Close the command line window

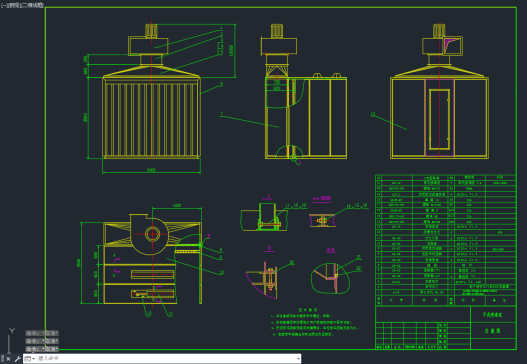(x=9, y=359)
